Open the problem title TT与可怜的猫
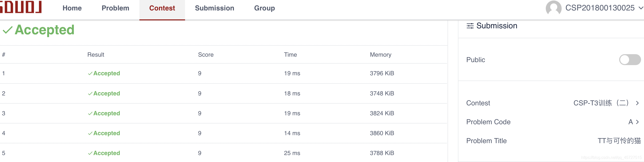 tap(619, 141)
